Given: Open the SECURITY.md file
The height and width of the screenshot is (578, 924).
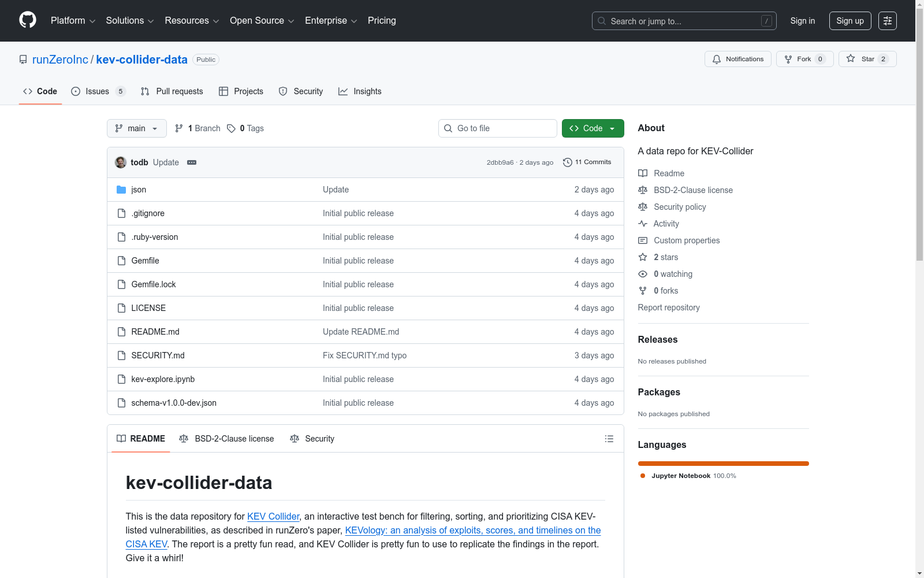Looking at the screenshot, I should coord(158,355).
